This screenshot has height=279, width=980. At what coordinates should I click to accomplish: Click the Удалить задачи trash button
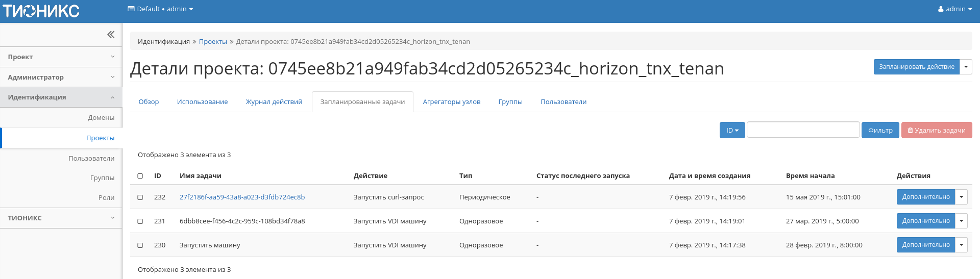point(936,131)
